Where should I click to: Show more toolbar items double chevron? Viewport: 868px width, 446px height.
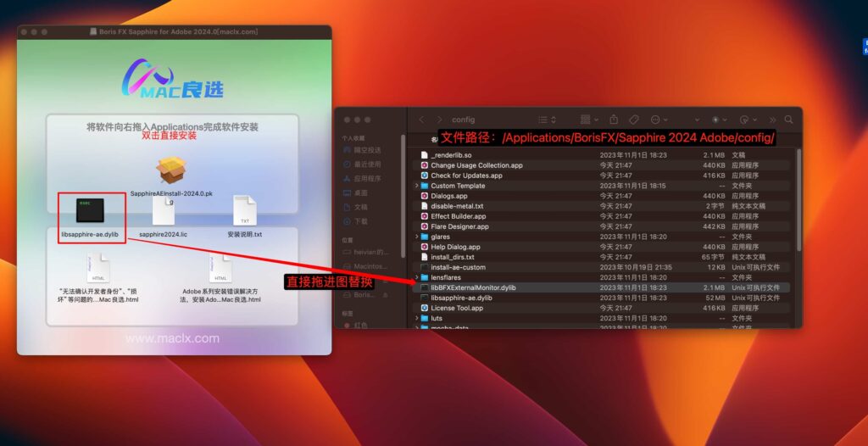(x=773, y=120)
